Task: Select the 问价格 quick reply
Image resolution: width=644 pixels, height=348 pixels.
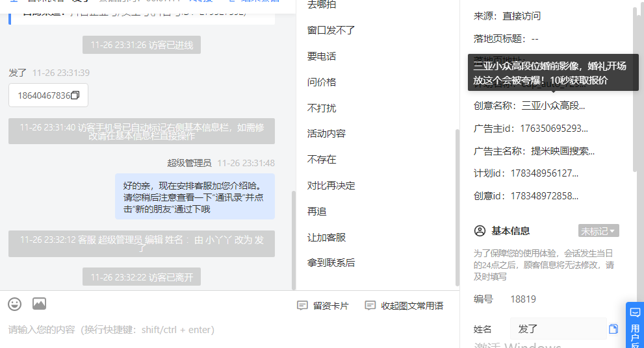Action: 322,82
